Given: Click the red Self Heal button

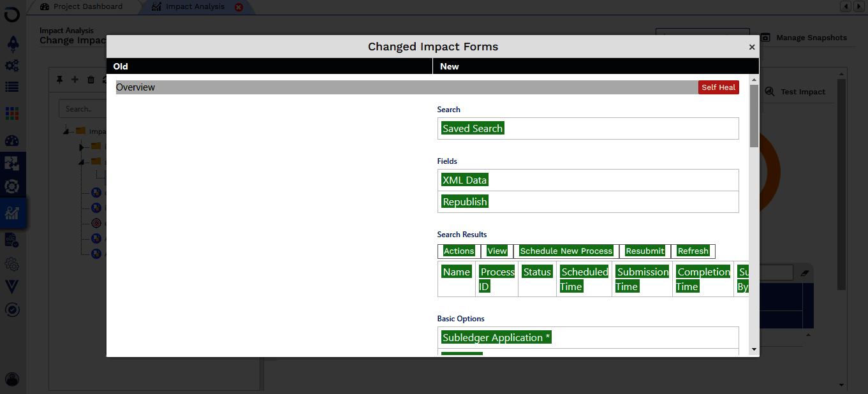Looking at the screenshot, I should (718, 87).
